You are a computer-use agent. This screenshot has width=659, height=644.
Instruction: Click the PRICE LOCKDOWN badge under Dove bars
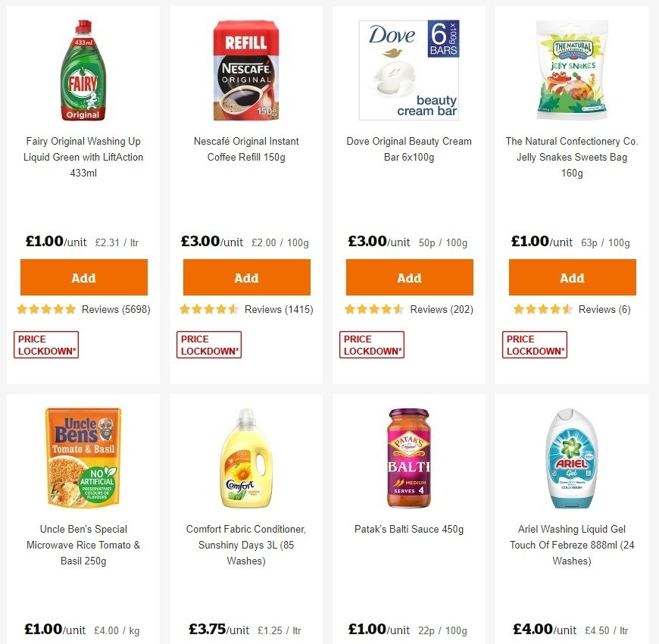[371, 344]
